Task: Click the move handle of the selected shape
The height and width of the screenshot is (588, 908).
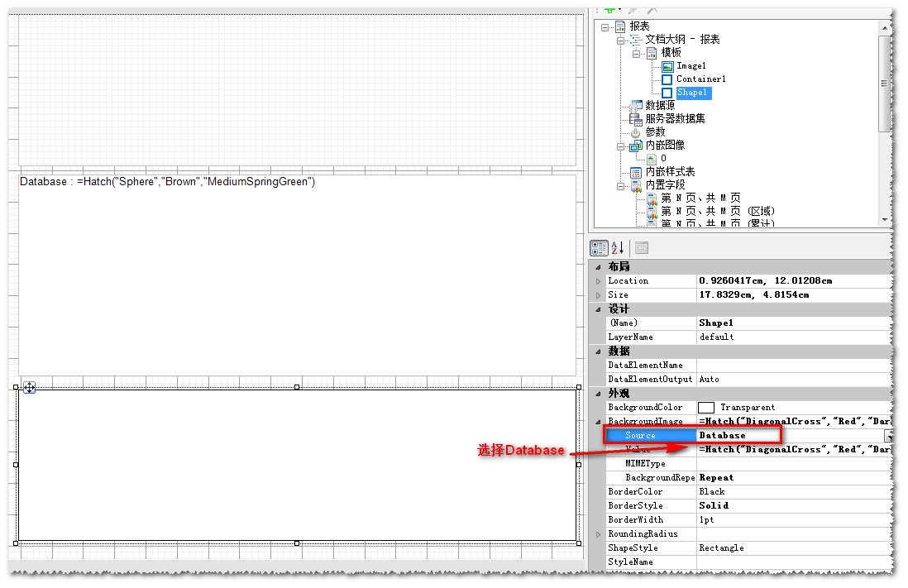Action: click(x=29, y=387)
